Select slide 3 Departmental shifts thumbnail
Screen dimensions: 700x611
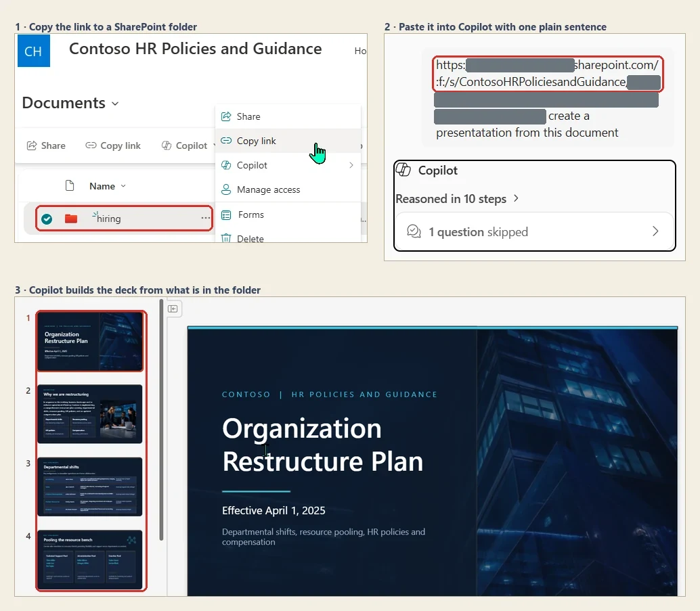90,486
